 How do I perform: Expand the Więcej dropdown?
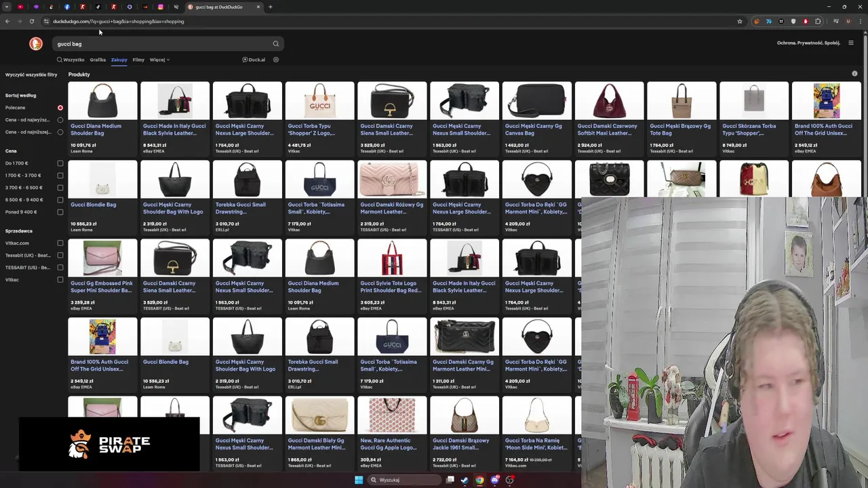click(x=159, y=60)
